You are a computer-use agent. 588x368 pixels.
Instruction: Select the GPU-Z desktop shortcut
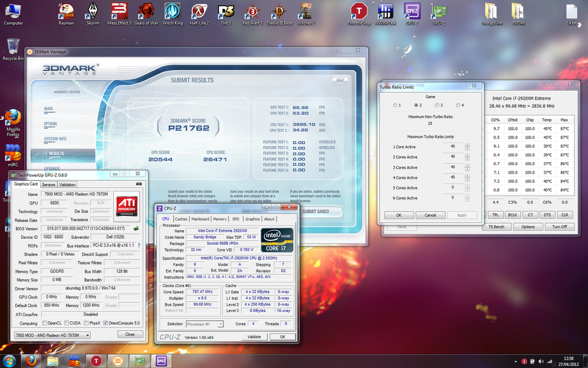coord(439,14)
